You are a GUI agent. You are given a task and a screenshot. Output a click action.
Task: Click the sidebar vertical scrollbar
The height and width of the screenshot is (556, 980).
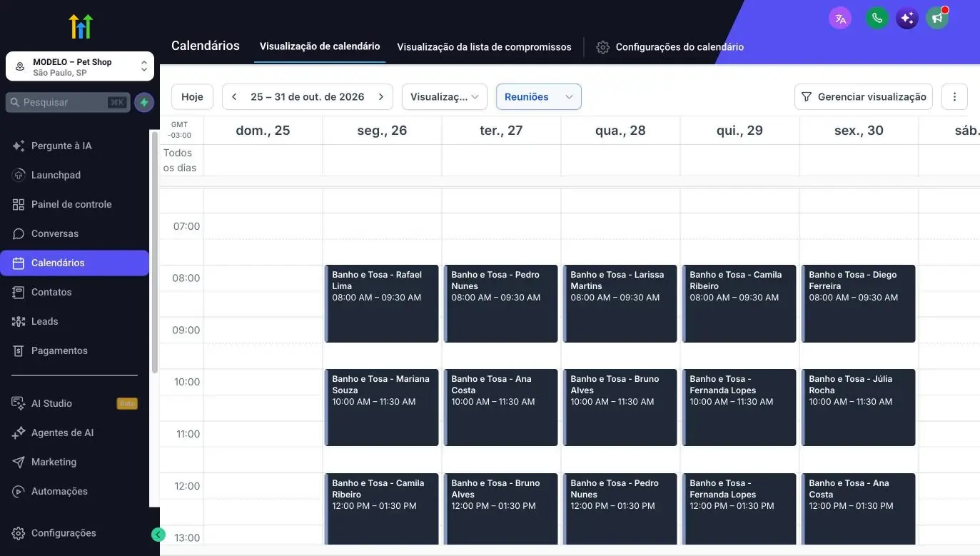pos(154,251)
